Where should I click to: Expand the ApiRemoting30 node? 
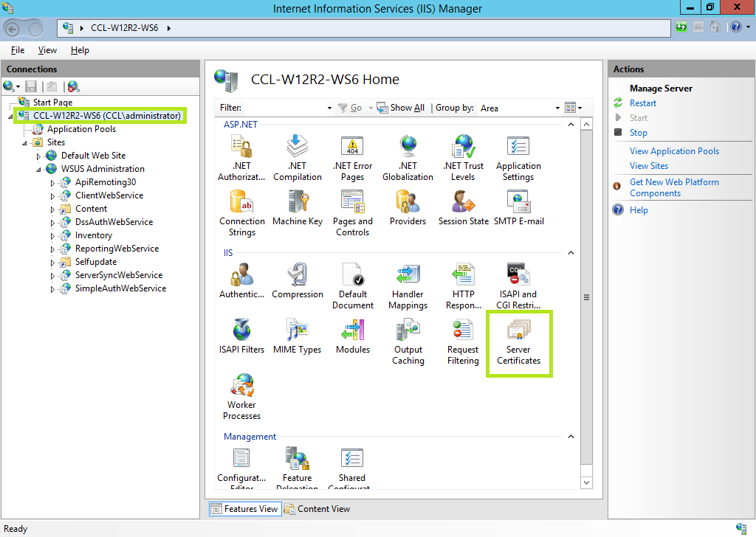pos(52,183)
